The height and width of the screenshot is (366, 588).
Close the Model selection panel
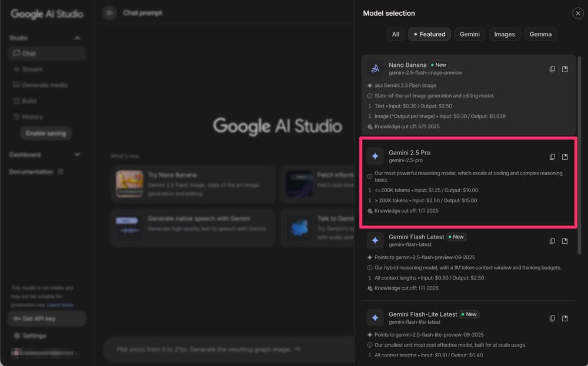(577, 14)
